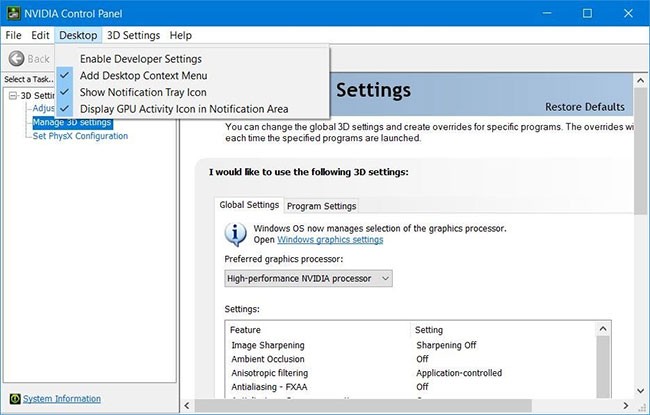The width and height of the screenshot is (650, 415).
Task: Open the Preferred graphics processor dropdown
Action: point(308,279)
